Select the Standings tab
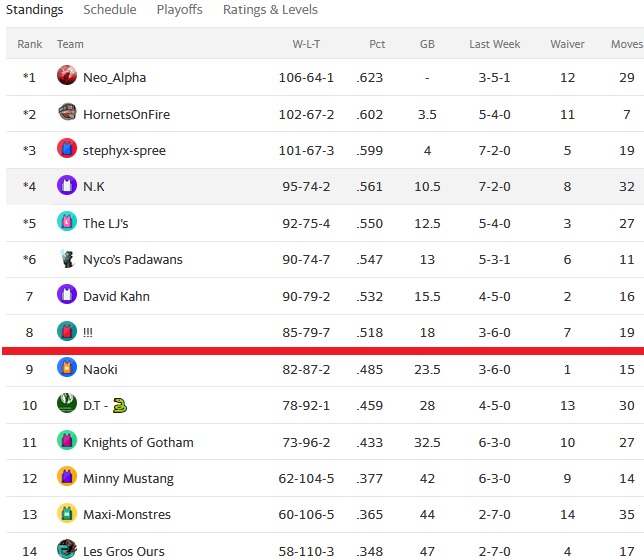Viewport: 644px width, 559px height. pyautogui.click(x=34, y=9)
